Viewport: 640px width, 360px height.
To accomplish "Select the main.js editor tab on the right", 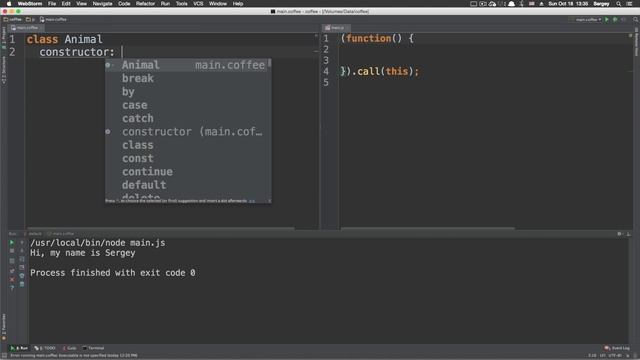I will pos(336,28).
